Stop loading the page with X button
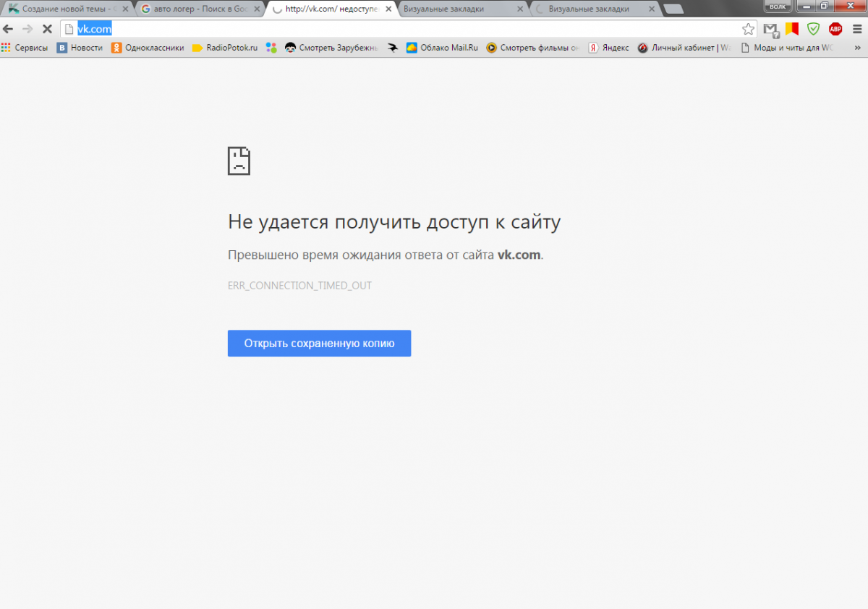The height and width of the screenshot is (609, 868). point(47,29)
